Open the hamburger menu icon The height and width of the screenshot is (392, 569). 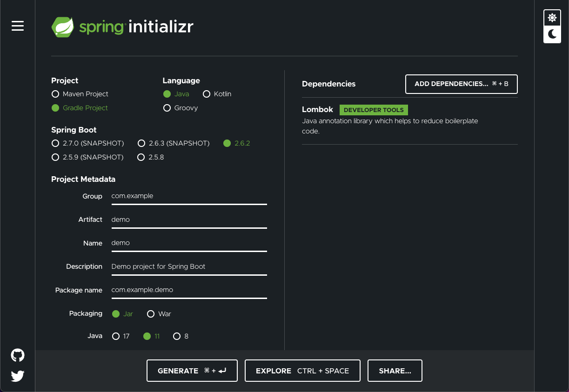pyautogui.click(x=18, y=26)
